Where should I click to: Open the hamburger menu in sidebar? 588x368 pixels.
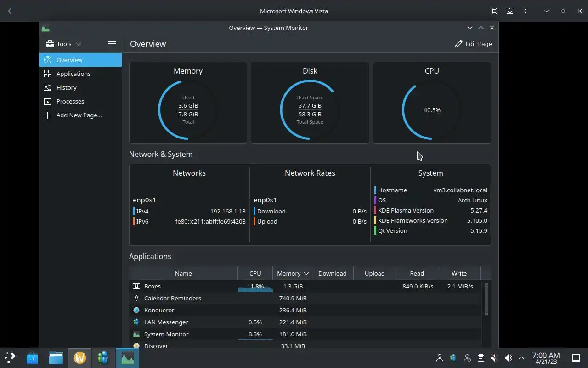coord(112,44)
